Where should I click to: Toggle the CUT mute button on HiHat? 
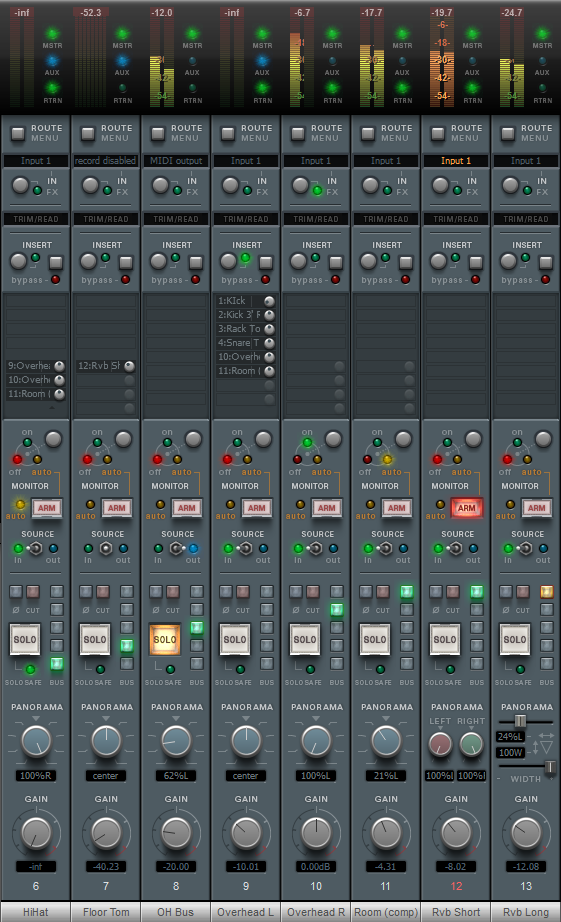tap(33, 592)
